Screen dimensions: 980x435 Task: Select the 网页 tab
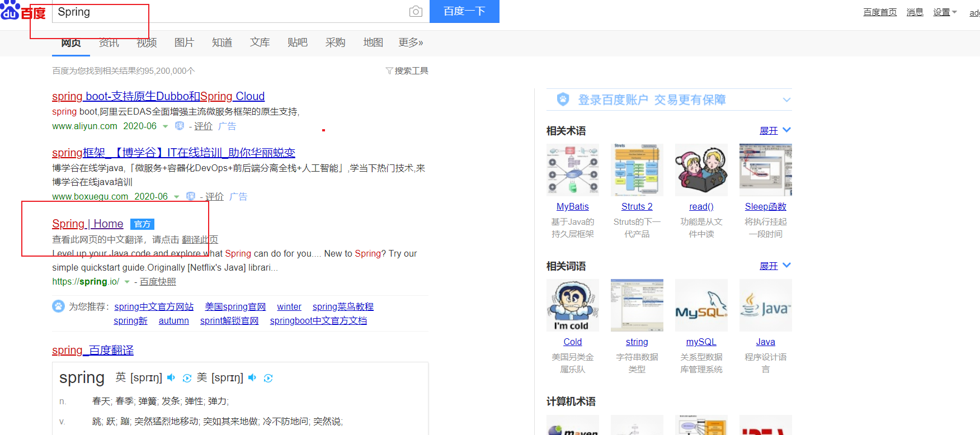tap(71, 42)
